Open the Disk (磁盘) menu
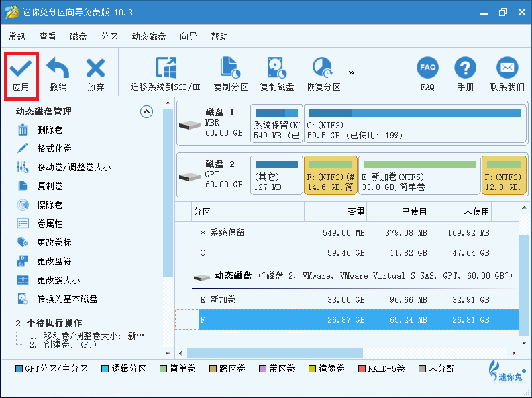 point(78,36)
